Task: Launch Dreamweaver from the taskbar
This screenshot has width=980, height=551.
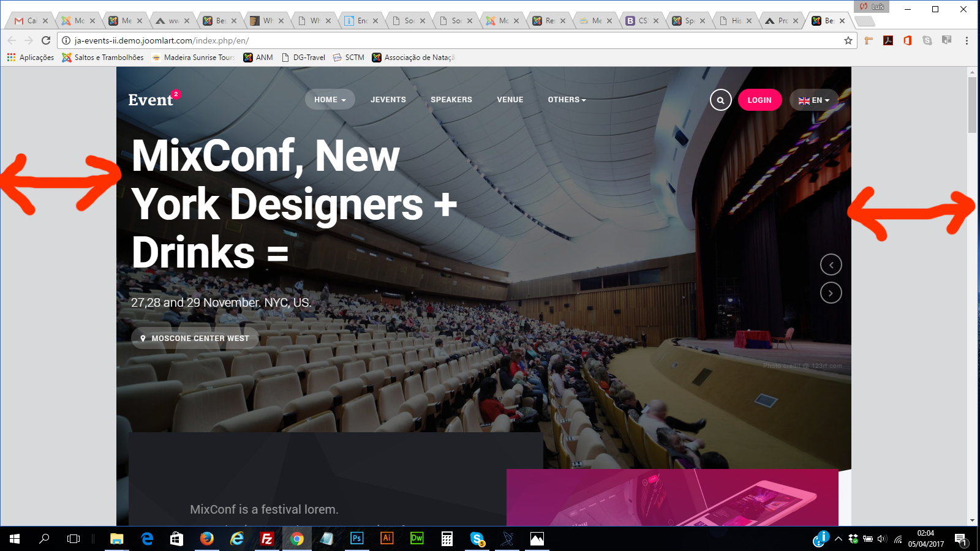Action: point(417,539)
